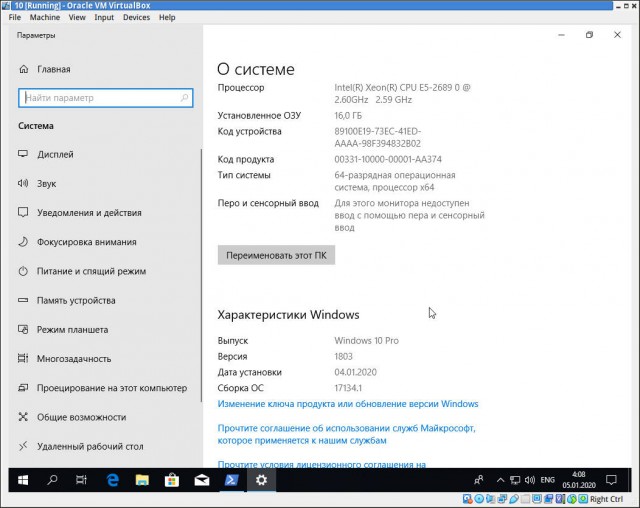Click the network tray icon
This screenshot has width=640, height=508.
pyautogui.click(x=515, y=480)
